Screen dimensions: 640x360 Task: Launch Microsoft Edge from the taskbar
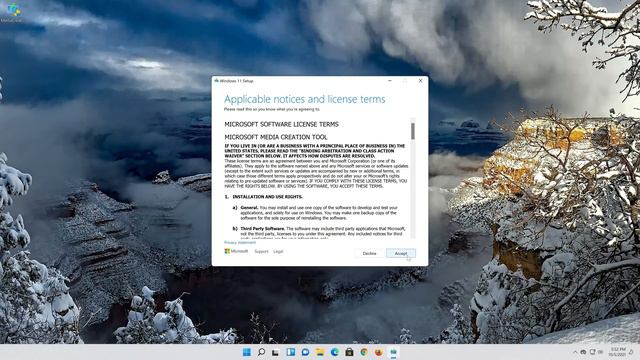335,352
